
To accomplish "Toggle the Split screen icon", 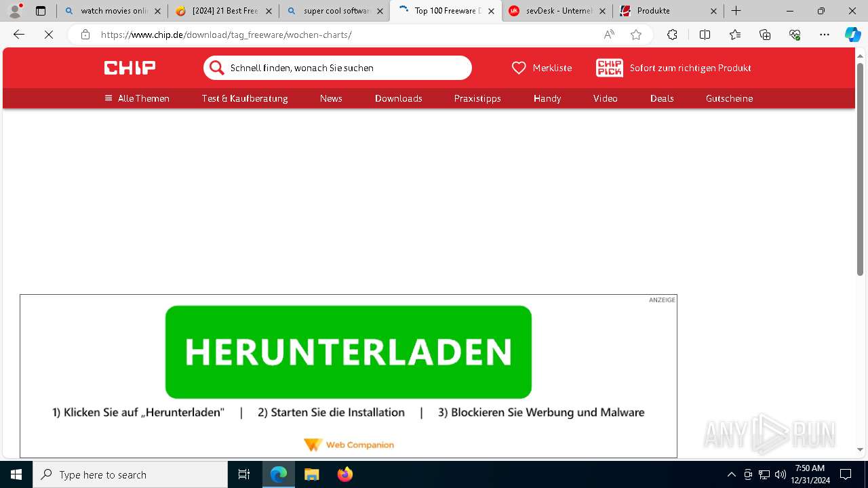I will [x=705, y=35].
